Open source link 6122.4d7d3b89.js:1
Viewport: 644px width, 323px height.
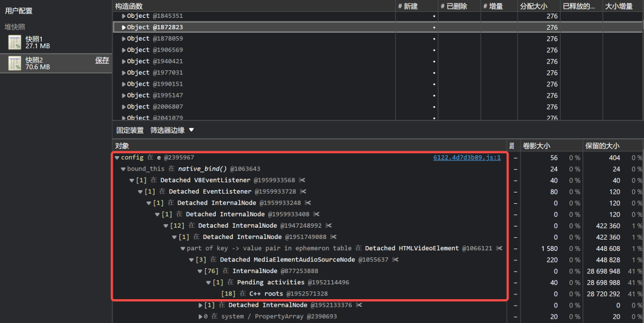point(467,157)
